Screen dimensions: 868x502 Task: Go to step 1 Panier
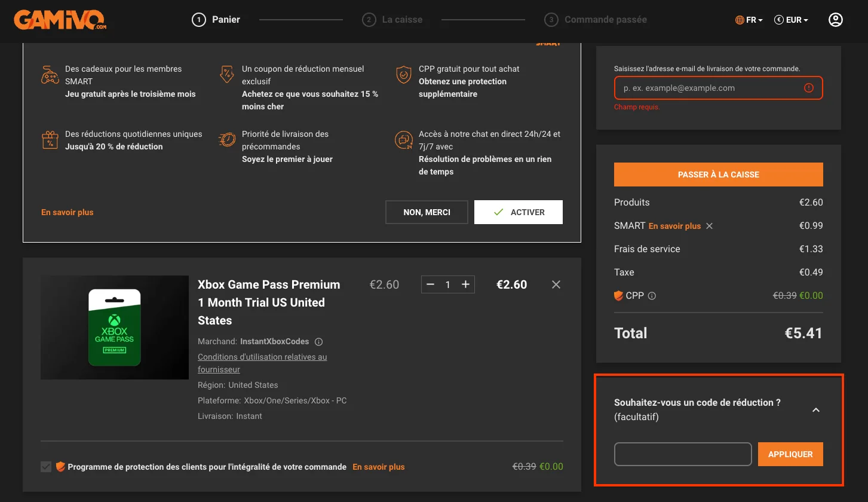pos(216,20)
